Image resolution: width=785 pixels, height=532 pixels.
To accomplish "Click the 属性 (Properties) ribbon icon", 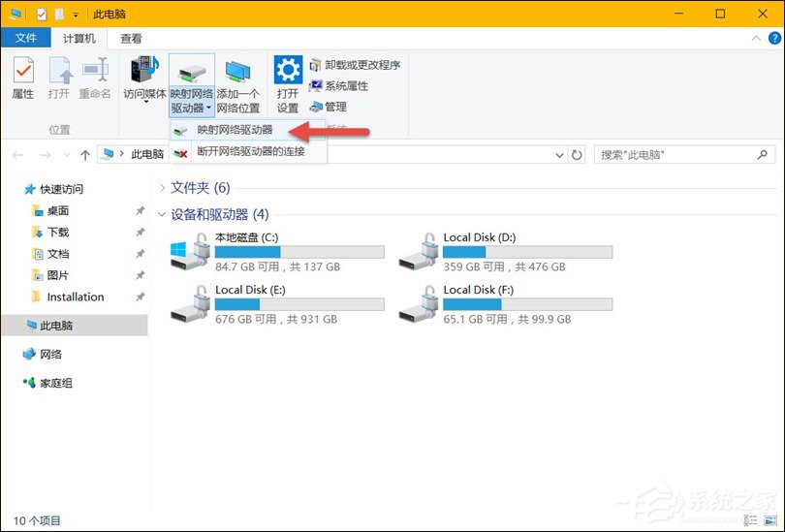I will pyautogui.click(x=23, y=78).
